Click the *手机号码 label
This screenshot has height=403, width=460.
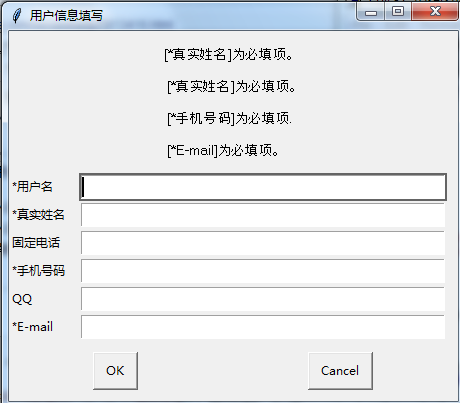pyautogui.click(x=38, y=271)
